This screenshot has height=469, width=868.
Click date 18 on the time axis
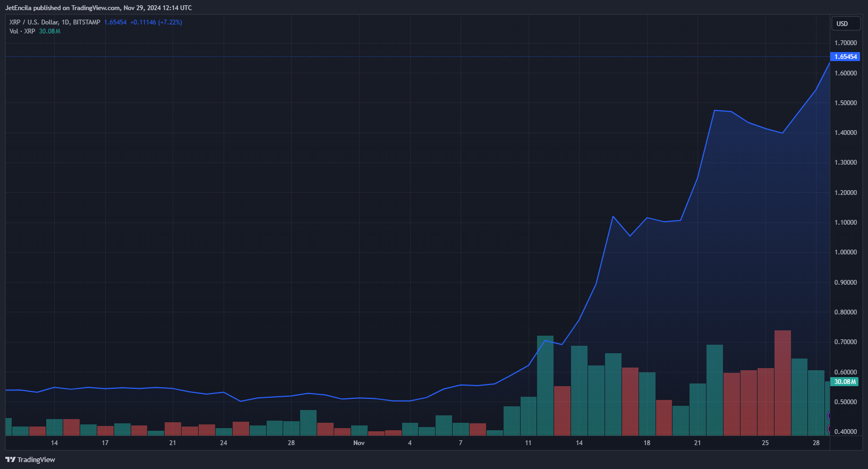(x=646, y=443)
